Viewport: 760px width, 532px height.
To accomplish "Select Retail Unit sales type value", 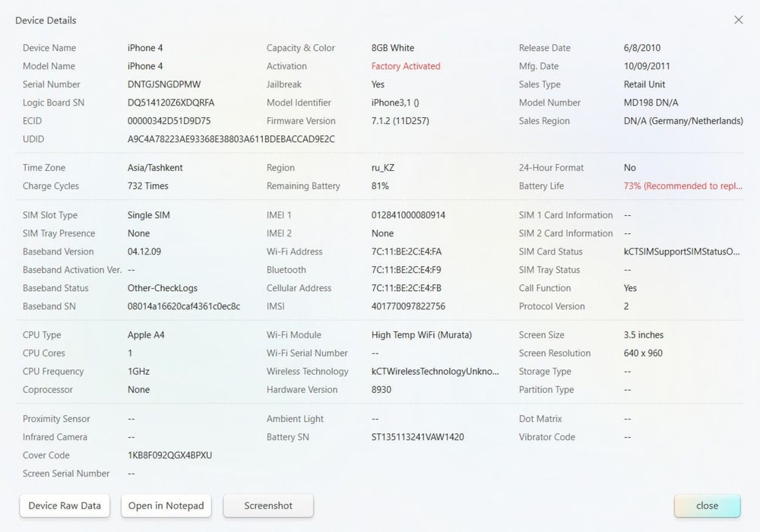I will [644, 84].
